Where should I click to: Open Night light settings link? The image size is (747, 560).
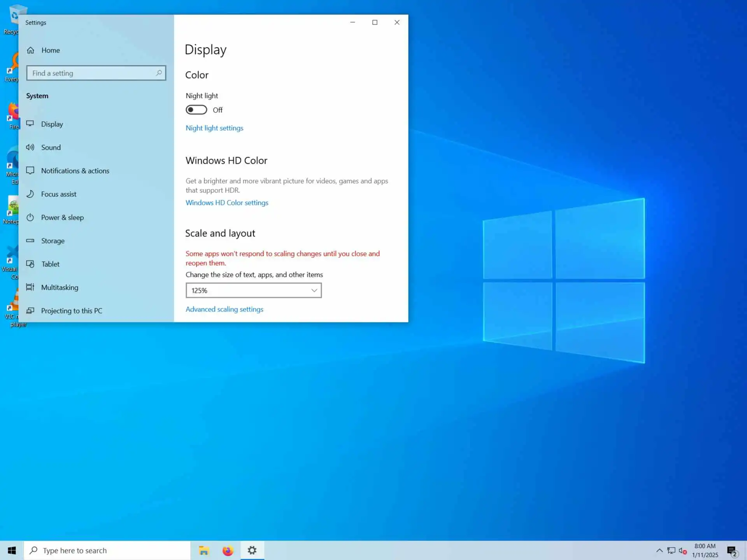coord(214,128)
